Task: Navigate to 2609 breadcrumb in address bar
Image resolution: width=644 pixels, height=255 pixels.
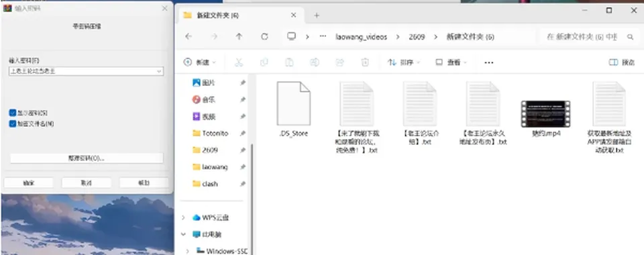Action: [x=417, y=37]
